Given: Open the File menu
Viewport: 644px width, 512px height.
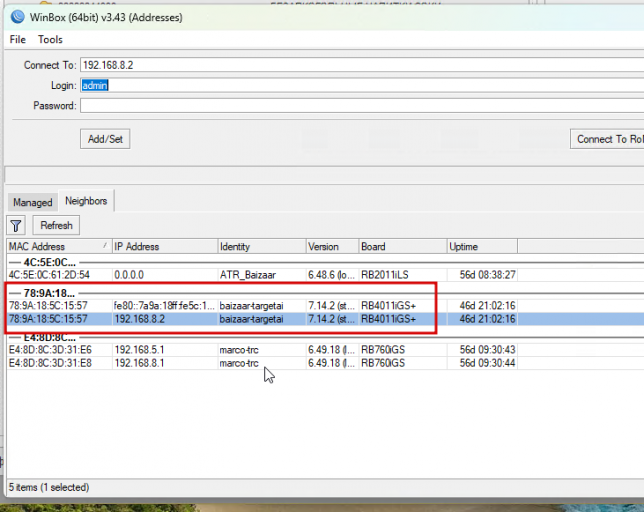Looking at the screenshot, I should tap(18, 39).
